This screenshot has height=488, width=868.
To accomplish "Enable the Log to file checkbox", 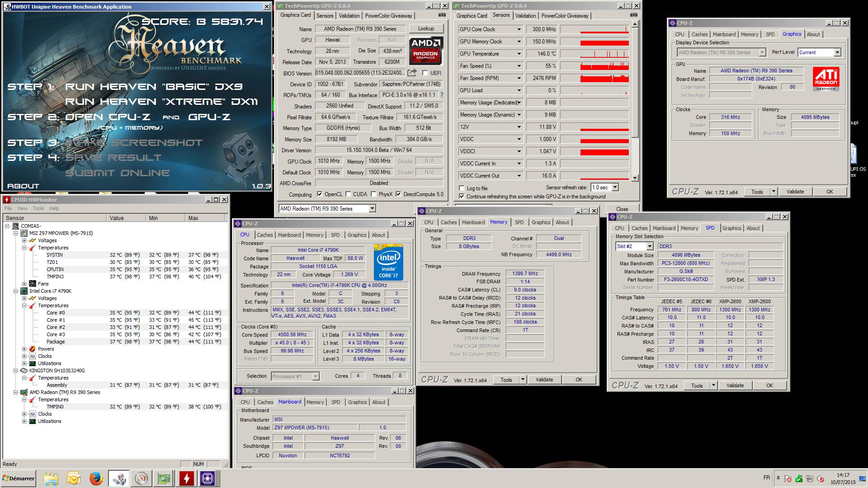I will coord(462,188).
